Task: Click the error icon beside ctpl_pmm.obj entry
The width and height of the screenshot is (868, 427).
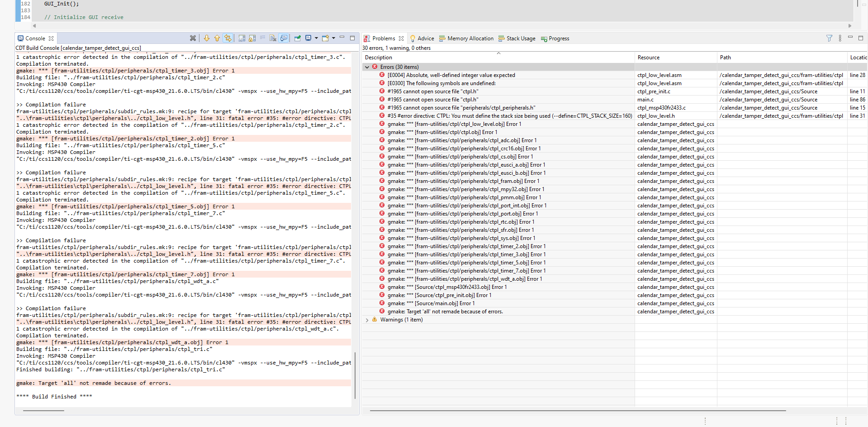Action: [382, 197]
